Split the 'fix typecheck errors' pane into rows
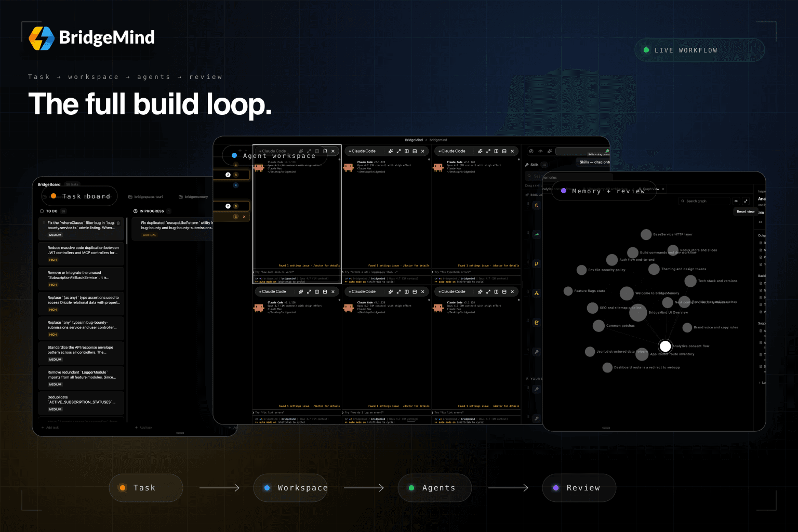The height and width of the screenshot is (532, 798). (x=504, y=151)
